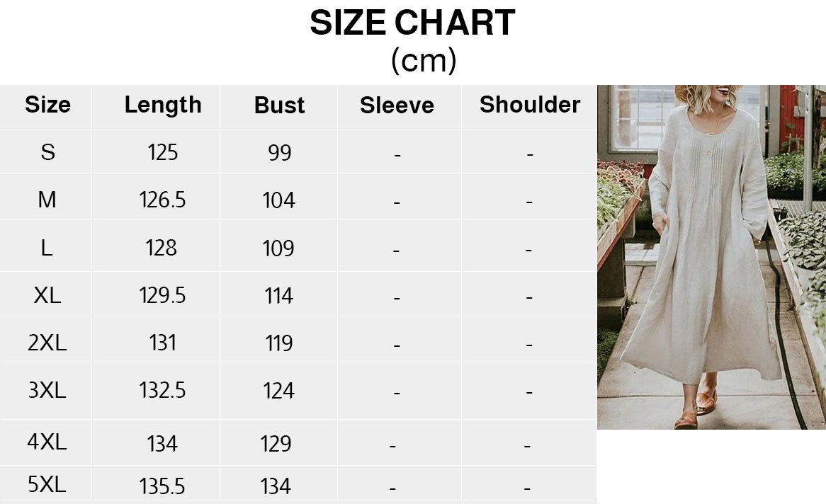The image size is (826, 504).
Task: Click the Bust column header
Action: pos(279,105)
